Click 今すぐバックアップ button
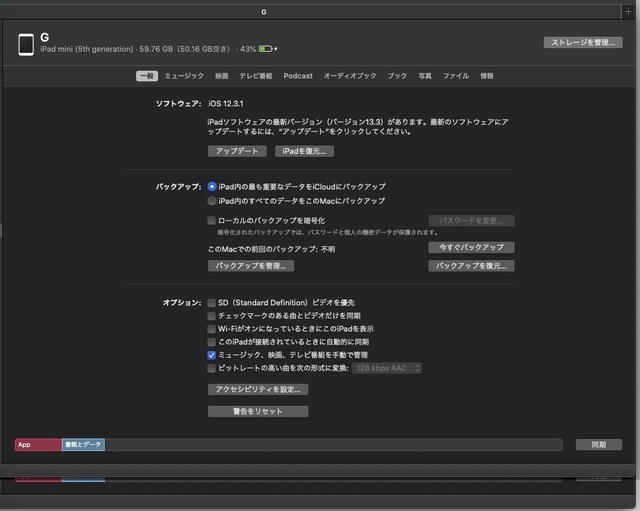This screenshot has height=511, width=640. point(471,247)
